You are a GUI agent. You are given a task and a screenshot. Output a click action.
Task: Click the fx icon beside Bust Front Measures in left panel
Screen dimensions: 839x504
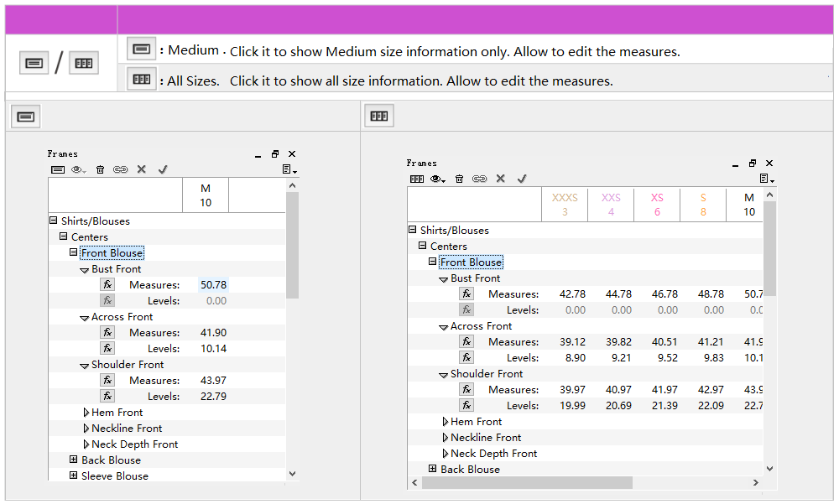click(107, 285)
